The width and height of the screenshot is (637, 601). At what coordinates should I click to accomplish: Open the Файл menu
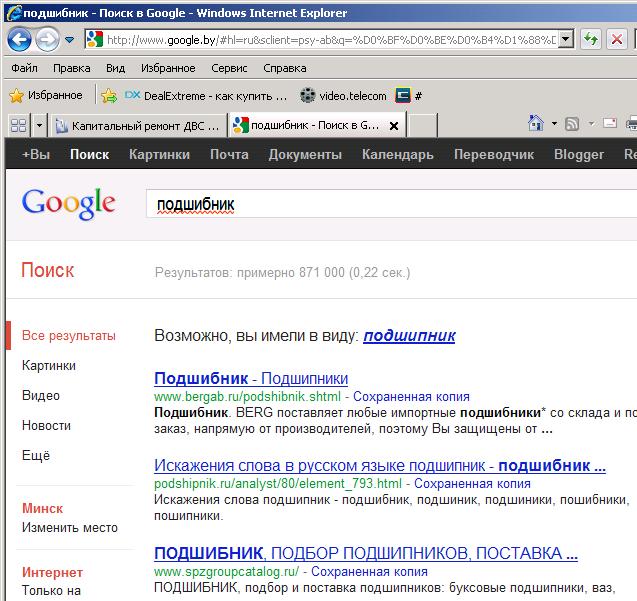(24, 68)
